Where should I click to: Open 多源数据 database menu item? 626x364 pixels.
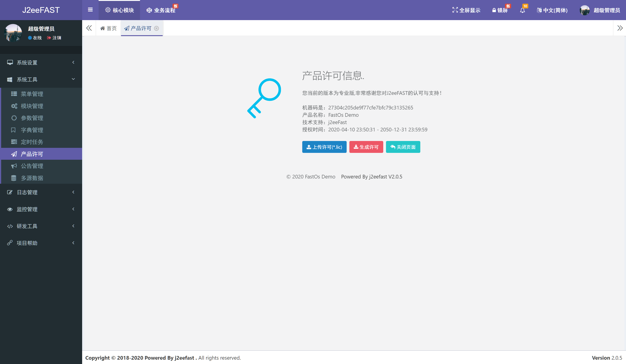coord(32,178)
